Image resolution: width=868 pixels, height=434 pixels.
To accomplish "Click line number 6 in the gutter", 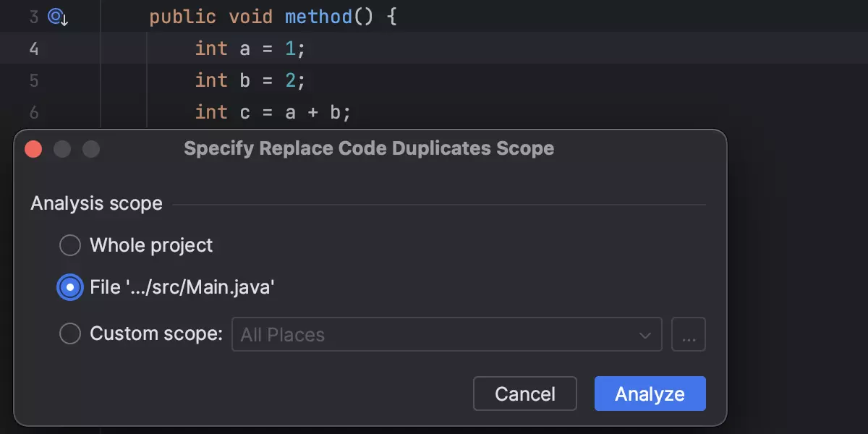I will click(34, 112).
